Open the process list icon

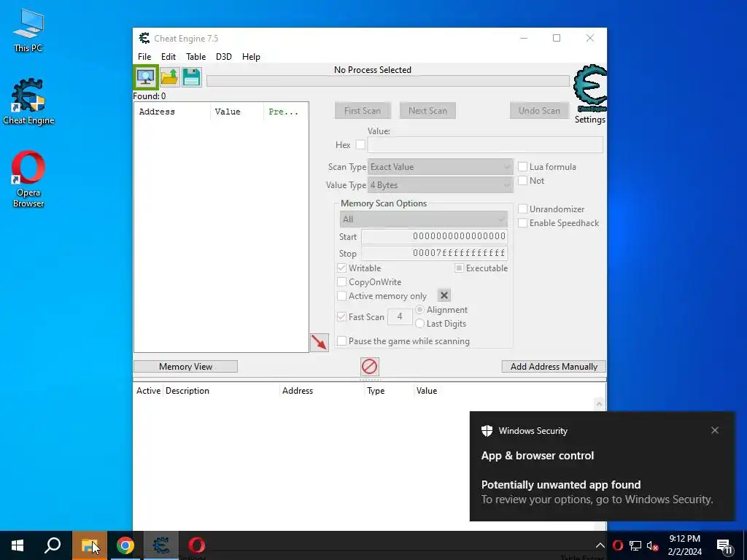click(x=145, y=77)
